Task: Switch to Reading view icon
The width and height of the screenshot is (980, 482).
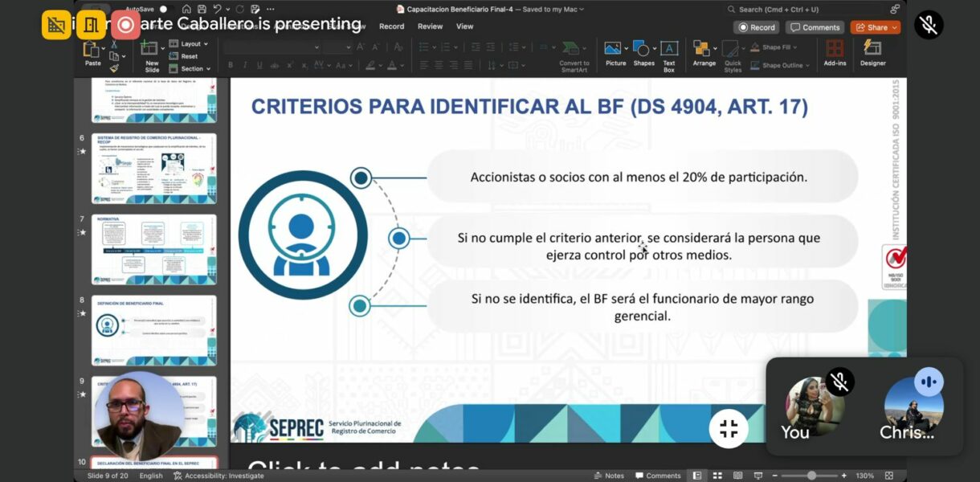Action: coord(737,476)
